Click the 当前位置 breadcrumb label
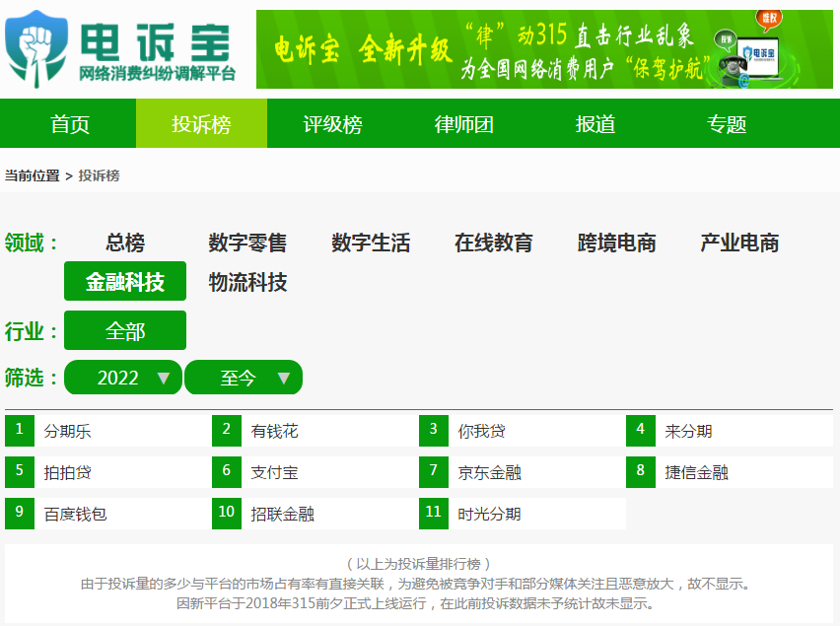This screenshot has width=840, height=626. [x=33, y=175]
